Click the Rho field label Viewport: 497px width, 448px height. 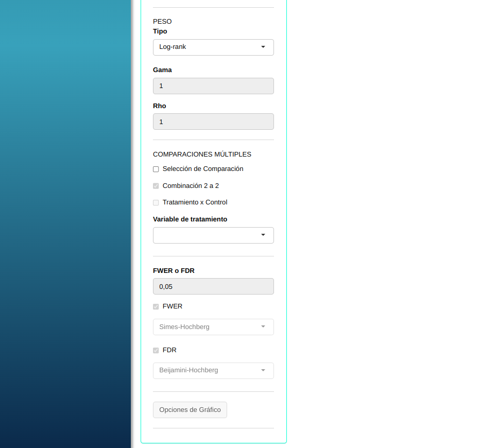160,106
